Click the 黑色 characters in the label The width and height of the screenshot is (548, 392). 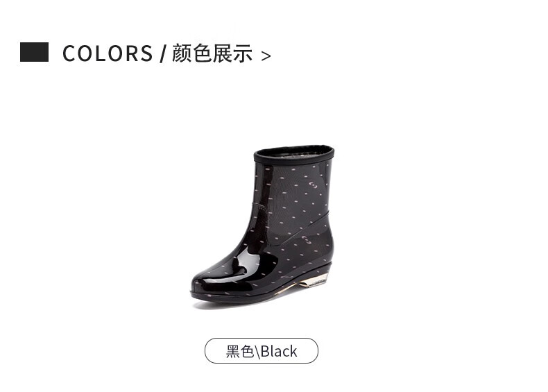(x=240, y=352)
